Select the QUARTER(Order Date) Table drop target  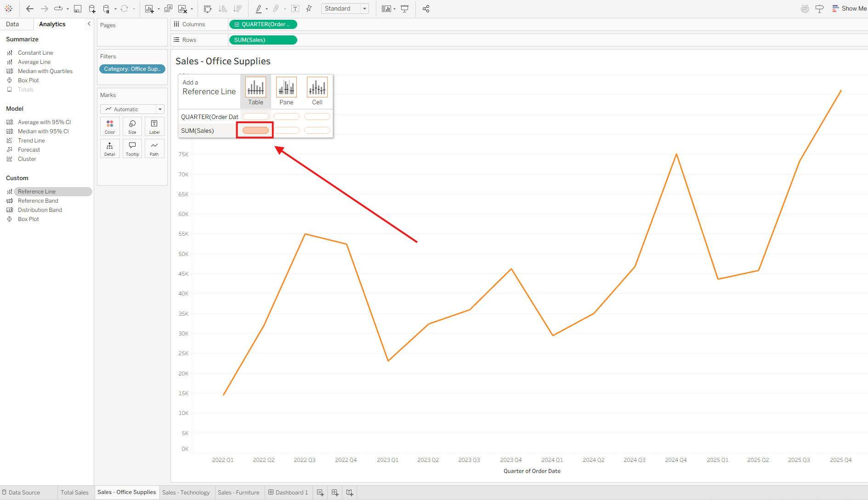click(255, 117)
